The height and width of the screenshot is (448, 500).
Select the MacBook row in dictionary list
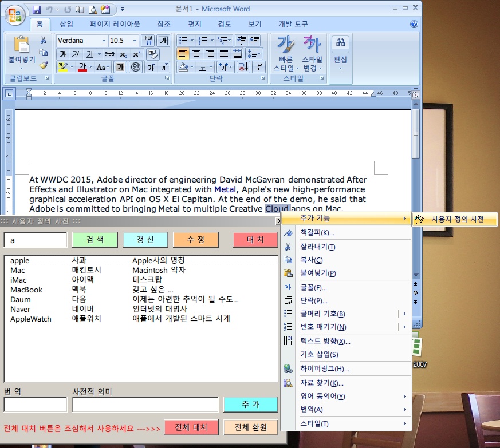tap(141, 290)
